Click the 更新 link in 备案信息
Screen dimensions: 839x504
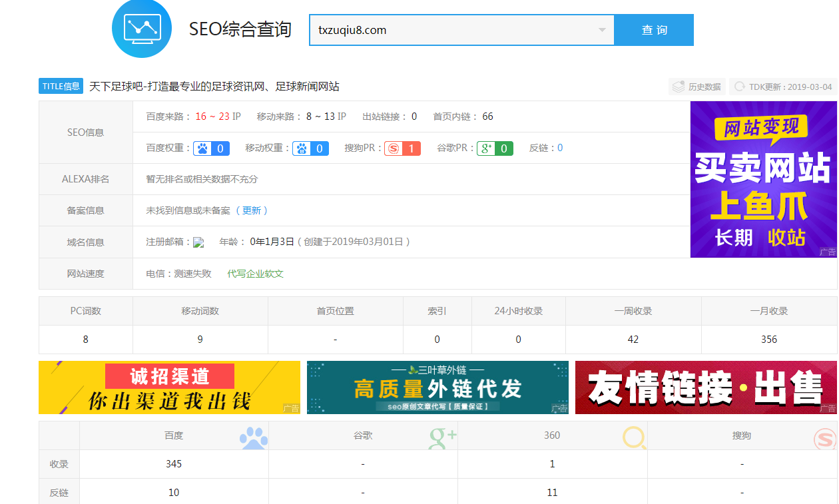pyautogui.click(x=252, y=210)
